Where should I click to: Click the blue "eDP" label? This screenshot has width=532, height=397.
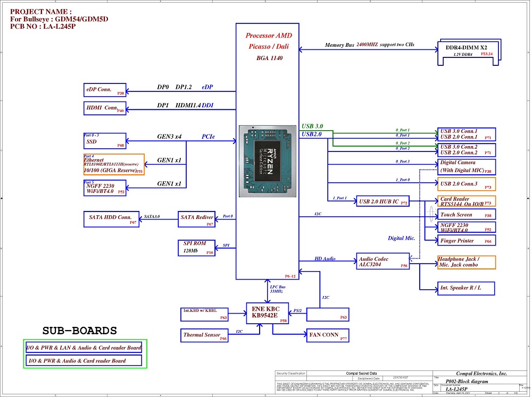207,87
